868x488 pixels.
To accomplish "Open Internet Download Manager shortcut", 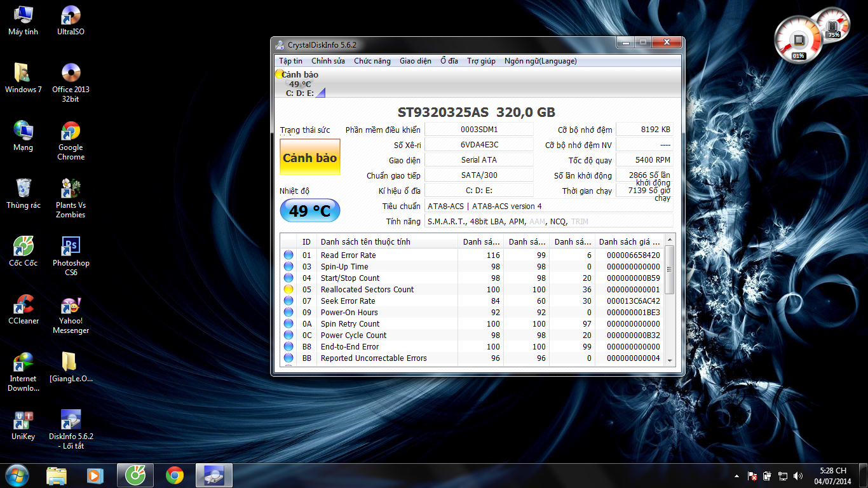I will click(x=24, y=372).
